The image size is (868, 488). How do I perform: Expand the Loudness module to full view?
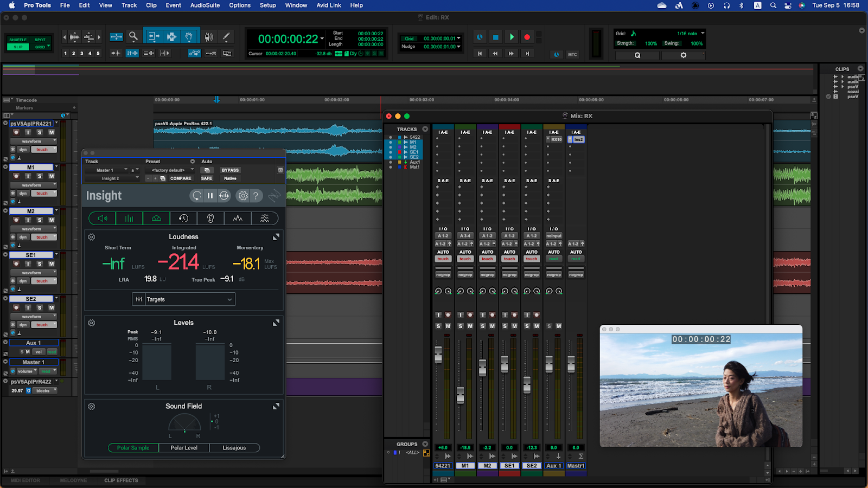[276, 237]
